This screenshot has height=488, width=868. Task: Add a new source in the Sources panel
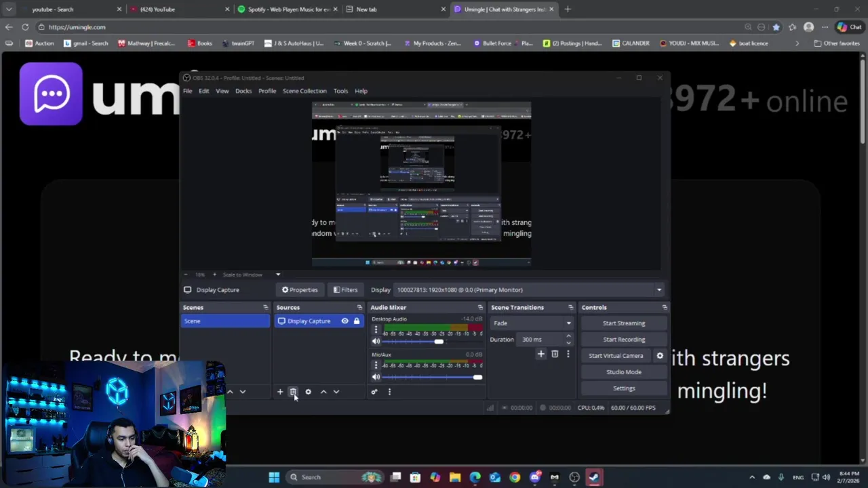(280, 392)
